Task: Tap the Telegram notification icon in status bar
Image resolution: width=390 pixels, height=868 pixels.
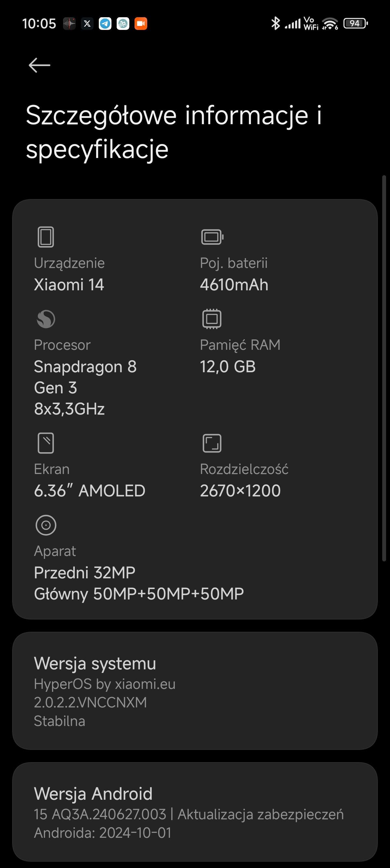Action: pyautogui.click(x=105, y=24)
